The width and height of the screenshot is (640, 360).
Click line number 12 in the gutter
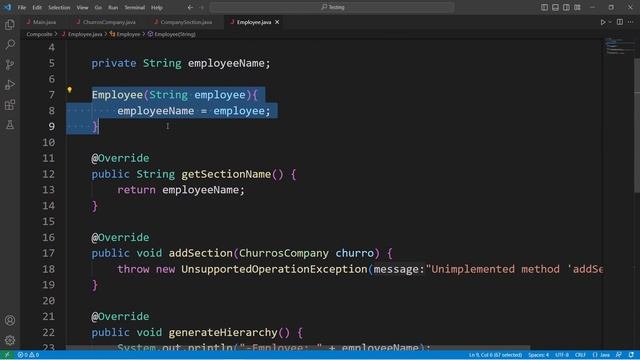(x=48, y=174)
